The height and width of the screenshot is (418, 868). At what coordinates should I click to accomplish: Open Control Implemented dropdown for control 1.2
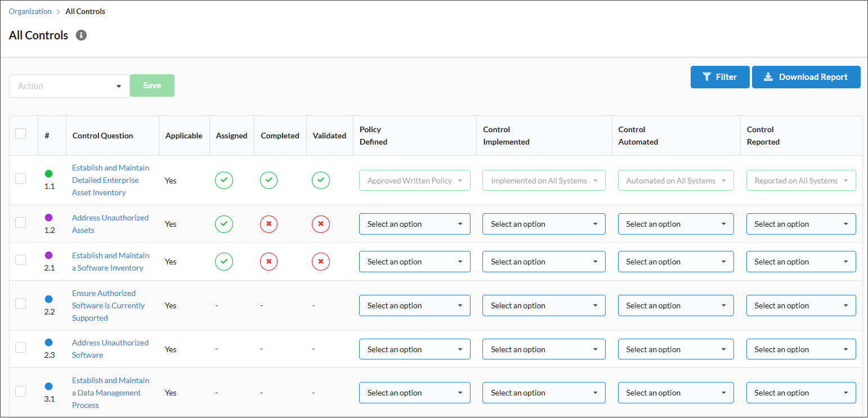(544, 224)
